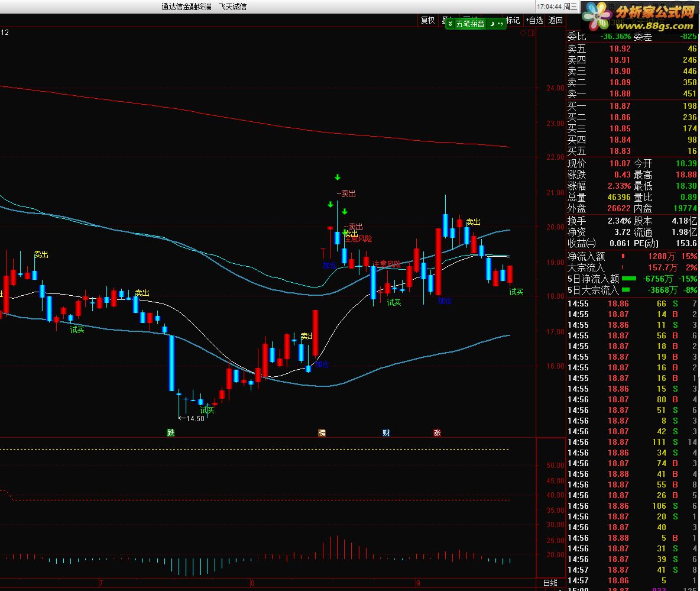Click the 试买 signal near 14.50 low

pyautogui.click(x=207, y=410)
